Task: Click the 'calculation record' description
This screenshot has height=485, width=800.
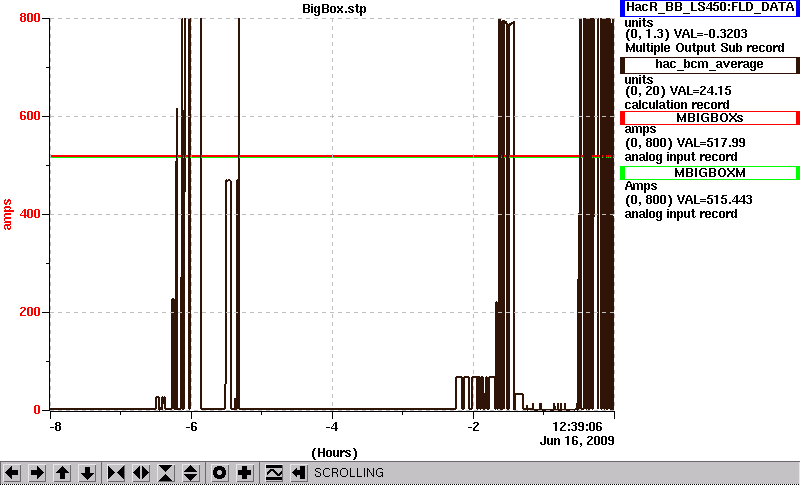Action: 677,105
